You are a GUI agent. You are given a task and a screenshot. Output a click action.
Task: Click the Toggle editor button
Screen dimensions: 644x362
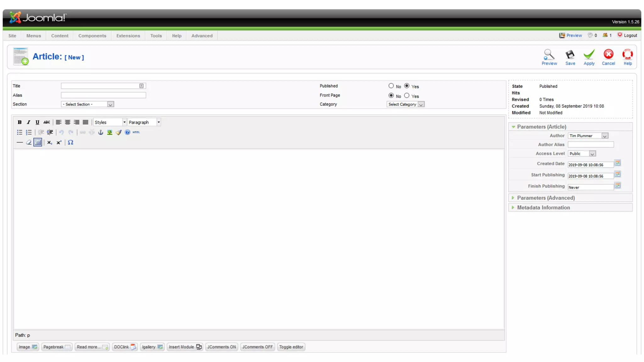pyautogui.click(x=291, y=347)
